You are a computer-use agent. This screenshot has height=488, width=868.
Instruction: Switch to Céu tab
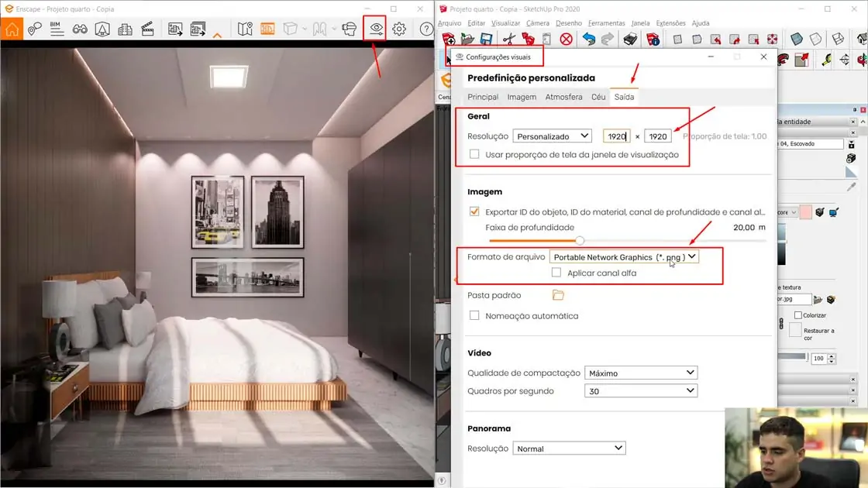[598, 97]
